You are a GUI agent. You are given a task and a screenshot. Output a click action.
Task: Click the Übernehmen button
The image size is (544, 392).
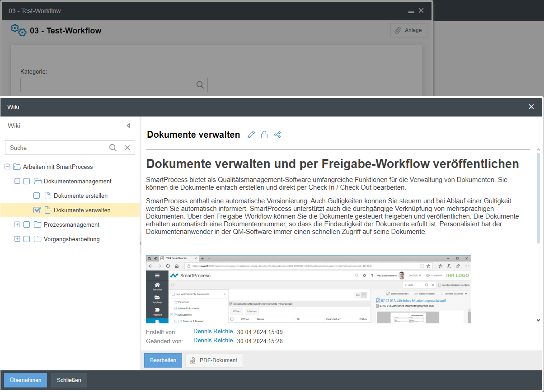pos(26,380)
